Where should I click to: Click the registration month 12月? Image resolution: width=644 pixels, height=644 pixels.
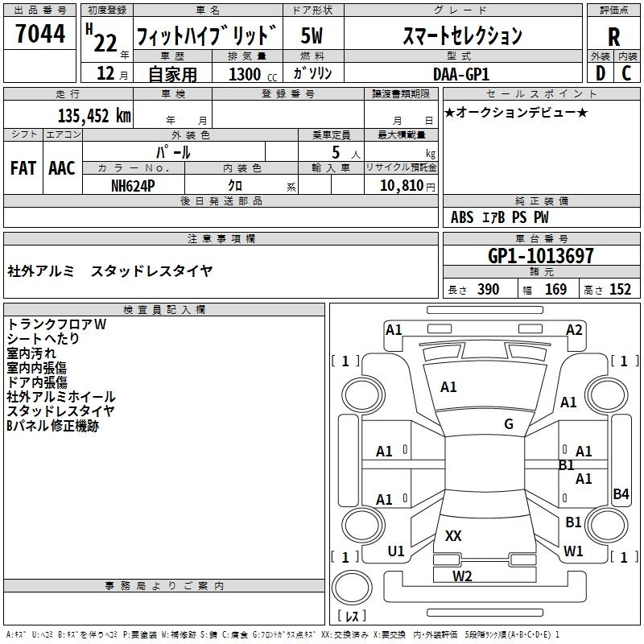(x=112, y=73)
